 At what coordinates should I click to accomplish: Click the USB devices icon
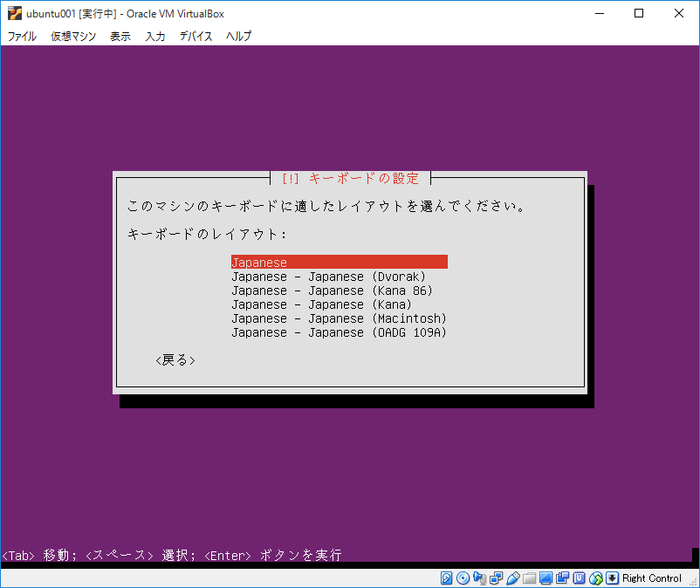tap(513, 578)
